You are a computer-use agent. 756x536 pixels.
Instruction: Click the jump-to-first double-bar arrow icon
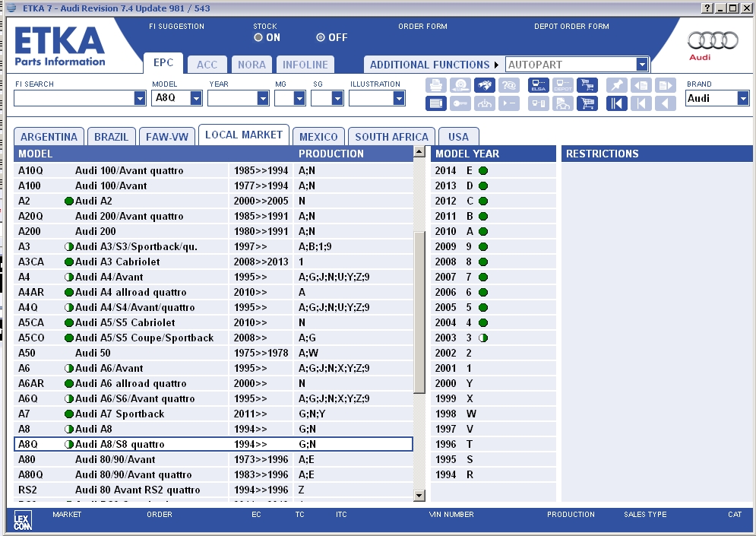tap(617, 103)
